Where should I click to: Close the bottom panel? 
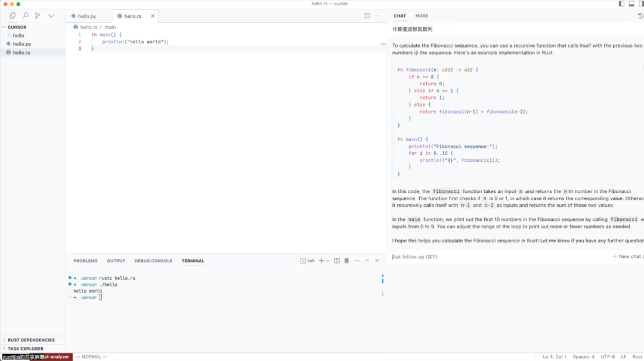click(x=377, y=261)
